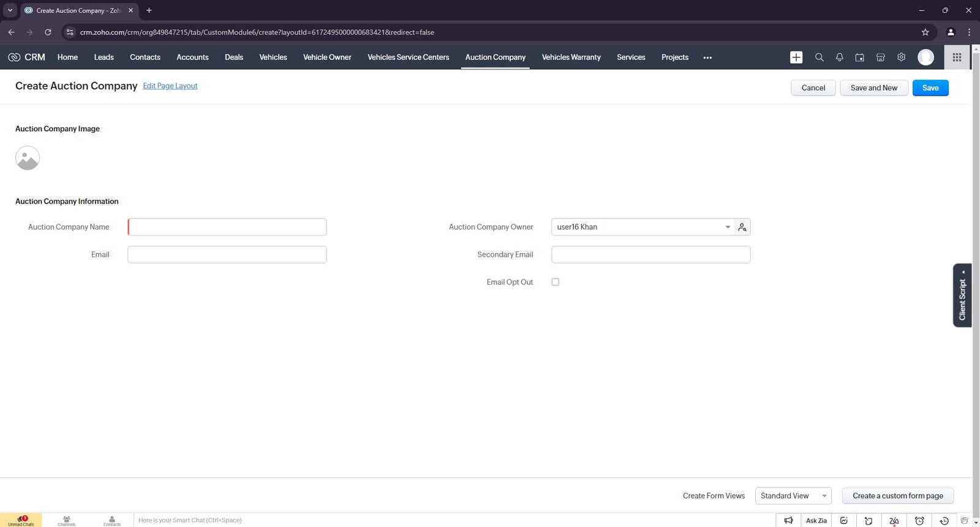Open the calendar icon in header
The height and width of the screenshot is (527, 980).
pos(860,57)
